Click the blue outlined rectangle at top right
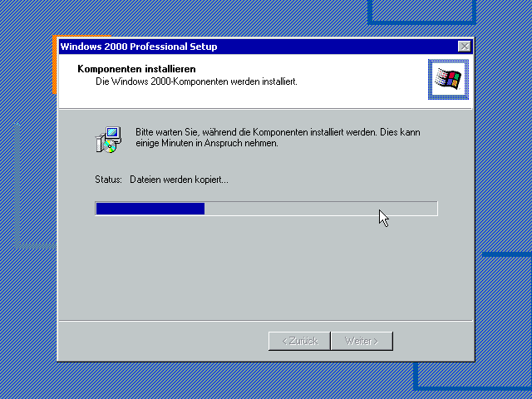The image size is (532, 399). [421, 13]
